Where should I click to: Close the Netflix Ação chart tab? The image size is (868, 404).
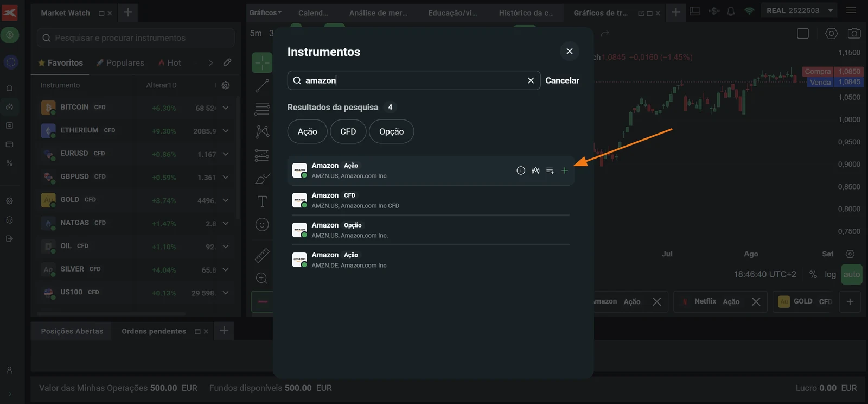(x=756, y=301)
